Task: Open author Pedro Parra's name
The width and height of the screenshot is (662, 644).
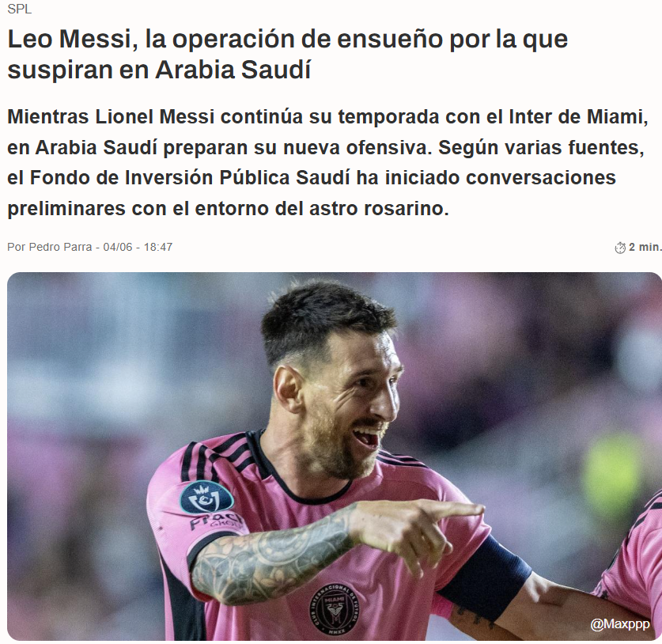Action: [x=60, y=247]
